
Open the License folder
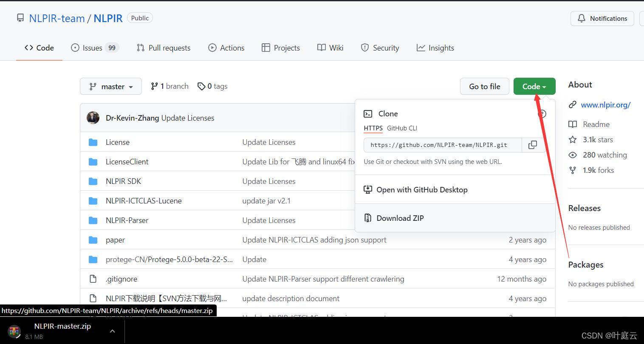point(118,142)
